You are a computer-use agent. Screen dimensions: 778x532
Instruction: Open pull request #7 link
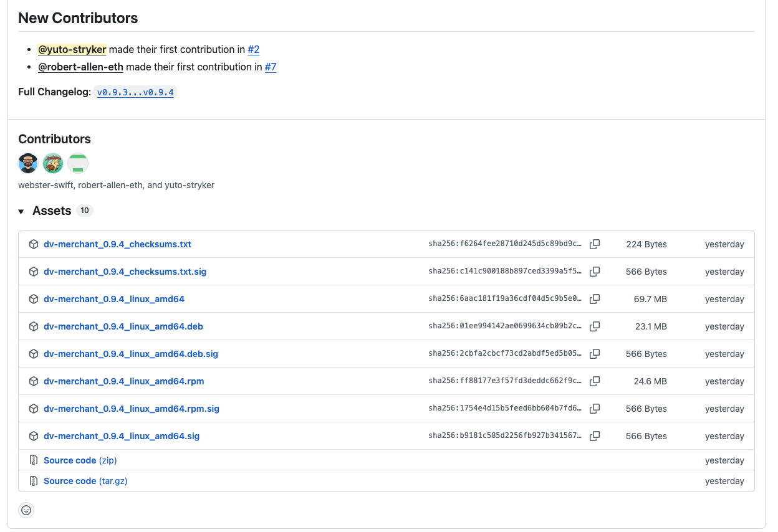pos(271,67)
